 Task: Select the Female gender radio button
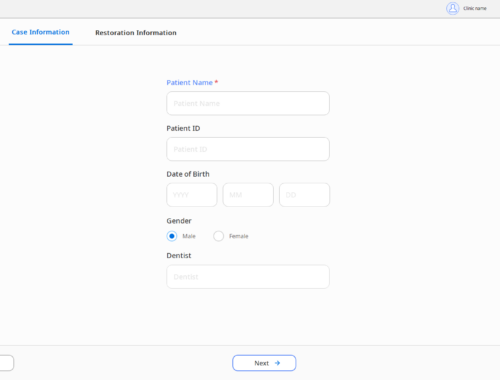tap(218, 236)
